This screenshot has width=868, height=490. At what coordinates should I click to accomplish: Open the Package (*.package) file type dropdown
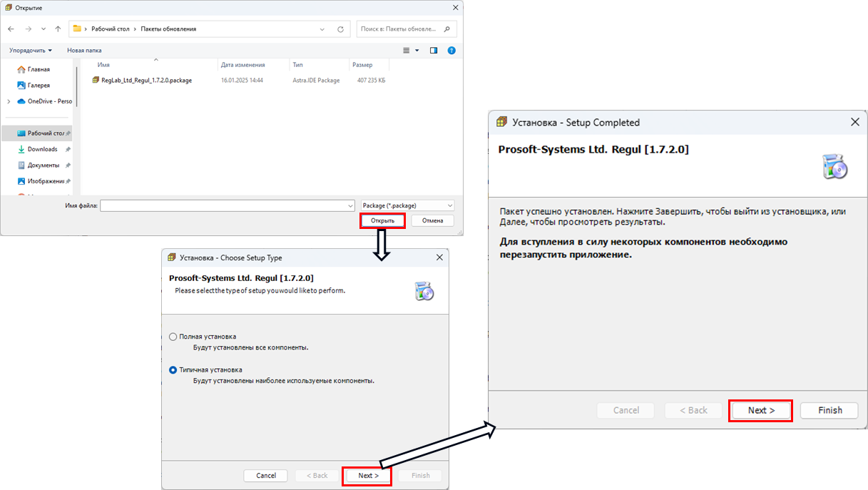pyautogui.click(x=407, y=205)
